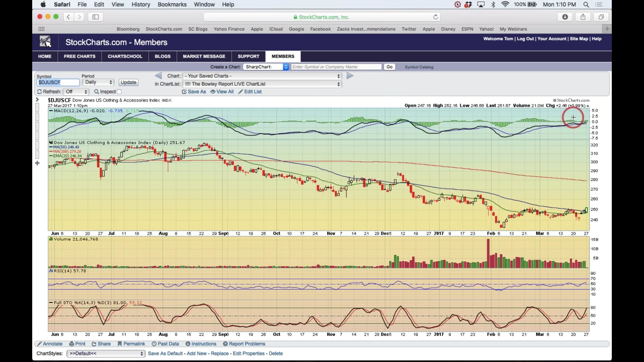Expand the left panel arrow beside $DJUSCF
Viewport: 644px width, 362px height.
pyautogui.click(x=37, y=100)
